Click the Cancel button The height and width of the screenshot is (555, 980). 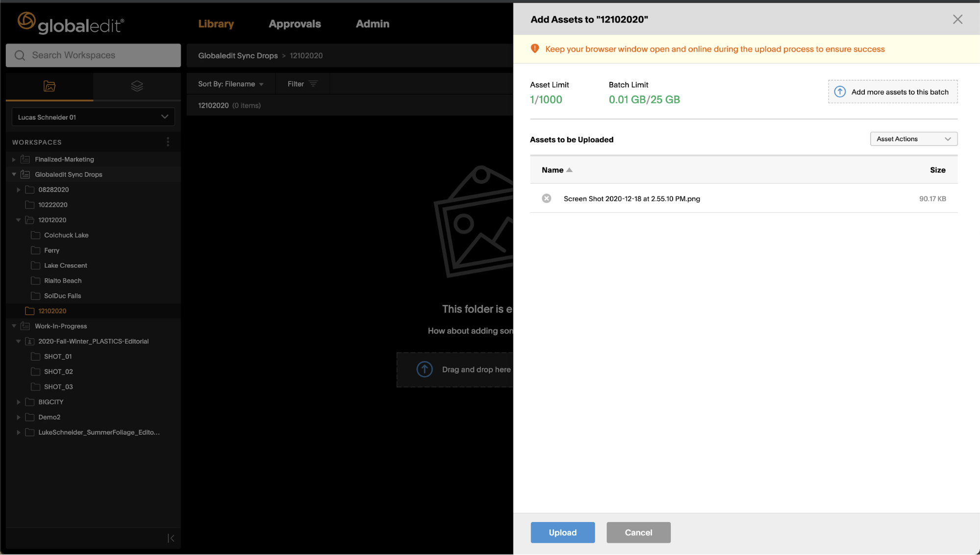[638, 532]
